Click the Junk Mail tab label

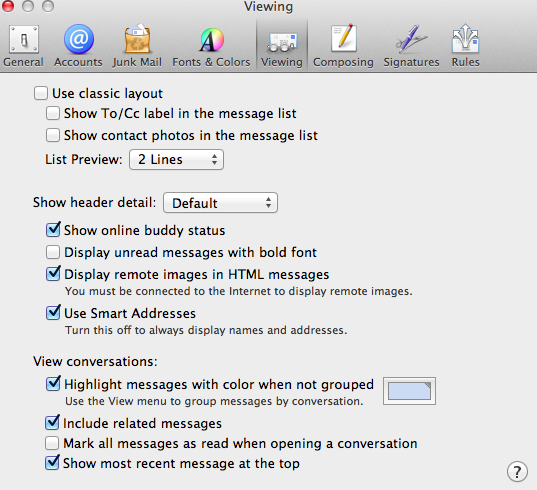(137, 62)
